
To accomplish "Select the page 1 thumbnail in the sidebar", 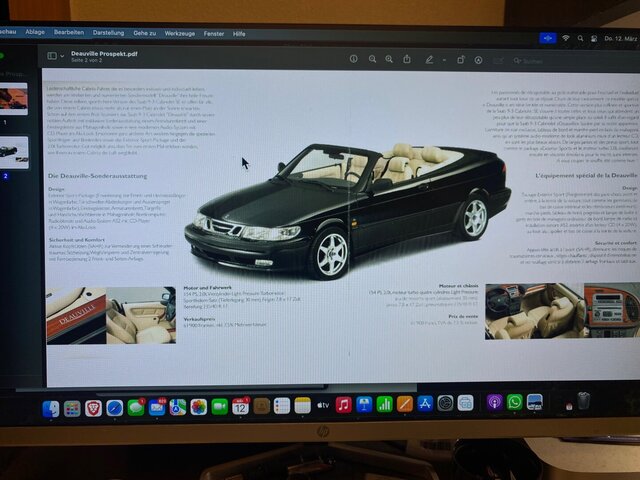I will click(x=13, y=98).
